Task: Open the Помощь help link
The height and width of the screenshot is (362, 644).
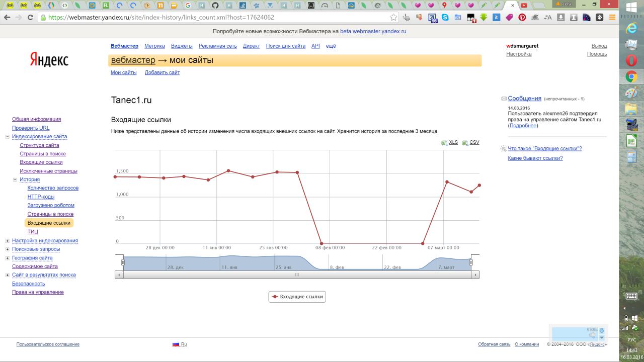Action: 597,54
